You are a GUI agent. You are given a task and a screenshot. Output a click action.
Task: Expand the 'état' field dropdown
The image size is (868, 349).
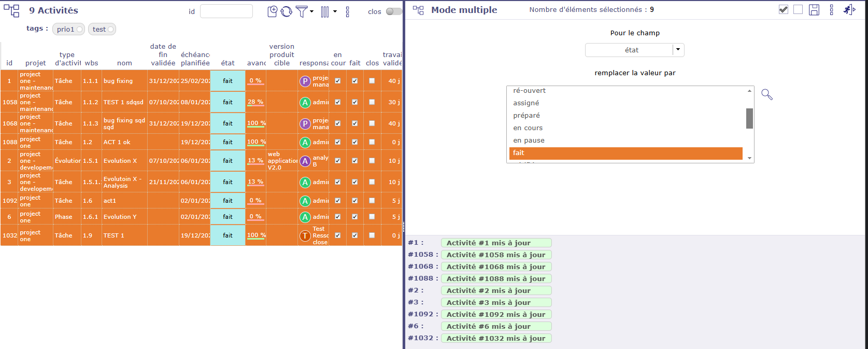point(678,50)
